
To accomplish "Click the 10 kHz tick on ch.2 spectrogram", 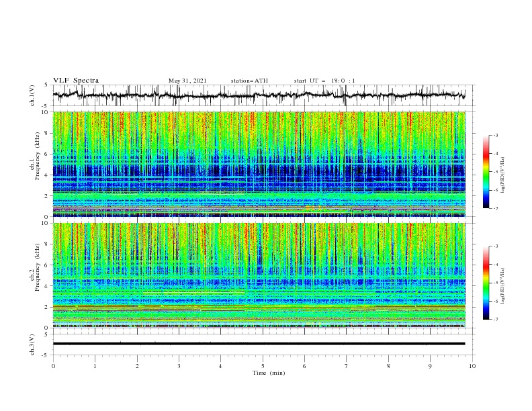I will (x=46, y=223).
